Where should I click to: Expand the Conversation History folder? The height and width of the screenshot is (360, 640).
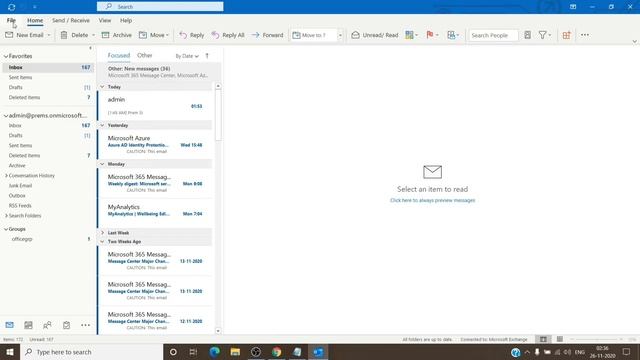tap(6, 176)
